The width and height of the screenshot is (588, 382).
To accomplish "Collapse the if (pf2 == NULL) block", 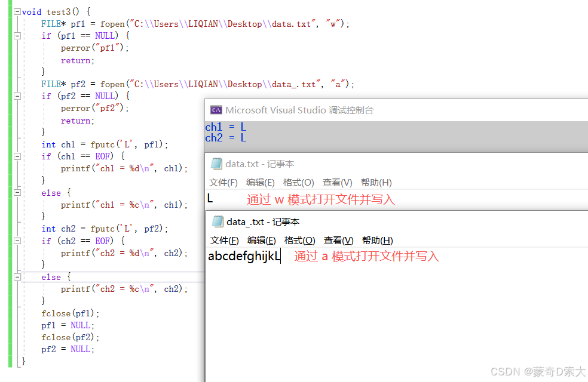I will [x=17, y=96].
